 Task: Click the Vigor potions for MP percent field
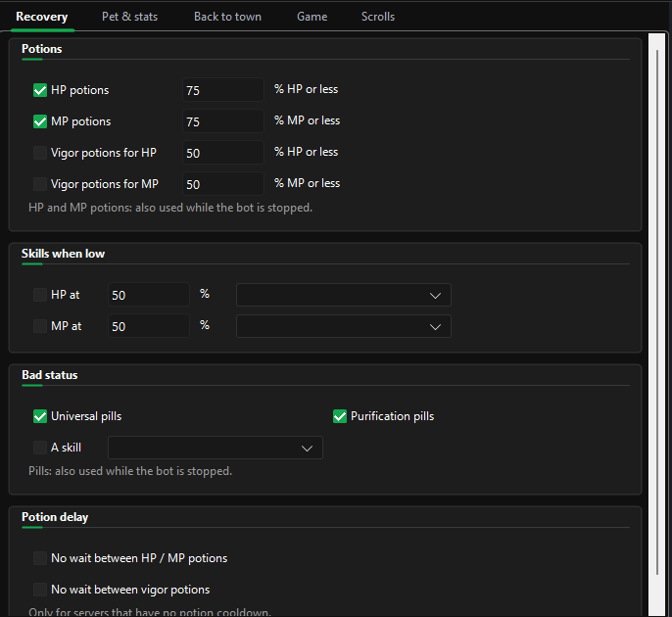coord(223,184)
